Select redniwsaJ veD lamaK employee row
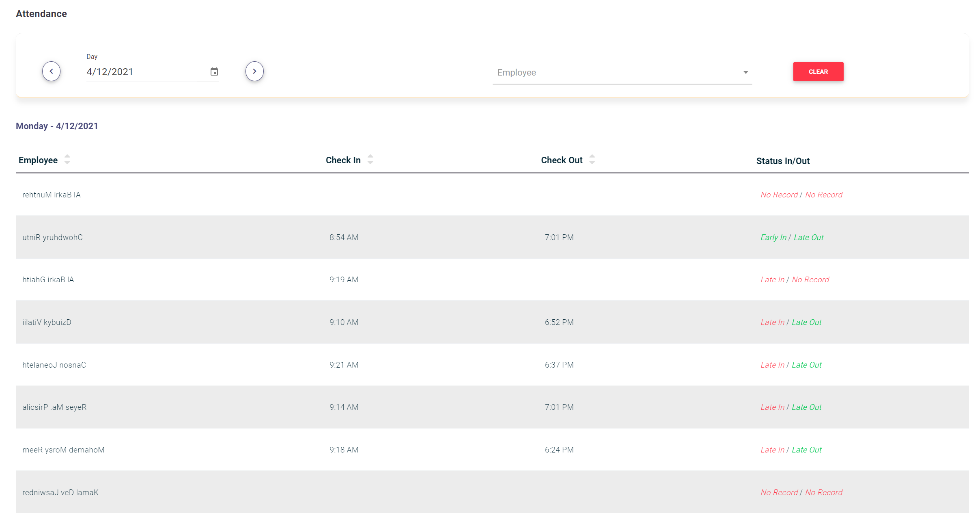The image size is (980, 513). (60, 493)
